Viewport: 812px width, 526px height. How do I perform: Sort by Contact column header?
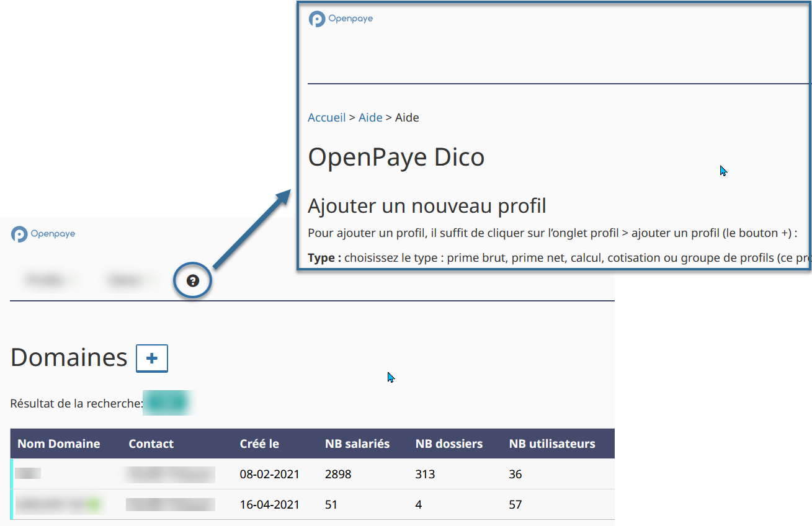pos(151,444)
